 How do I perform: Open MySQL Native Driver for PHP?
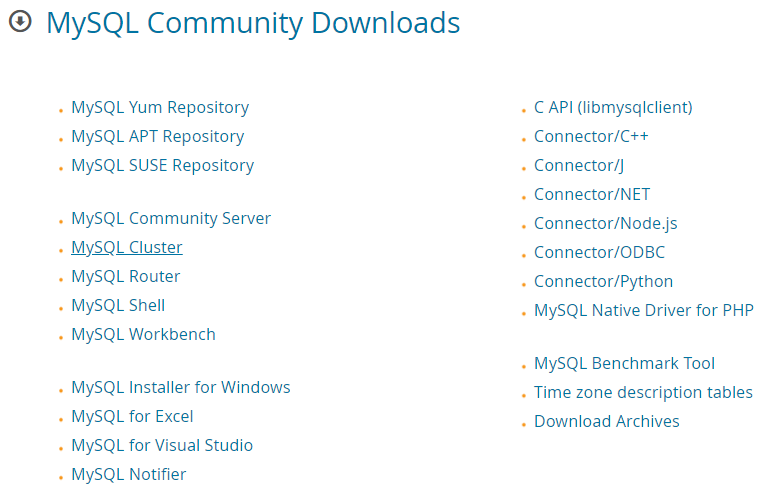(644, 310)
